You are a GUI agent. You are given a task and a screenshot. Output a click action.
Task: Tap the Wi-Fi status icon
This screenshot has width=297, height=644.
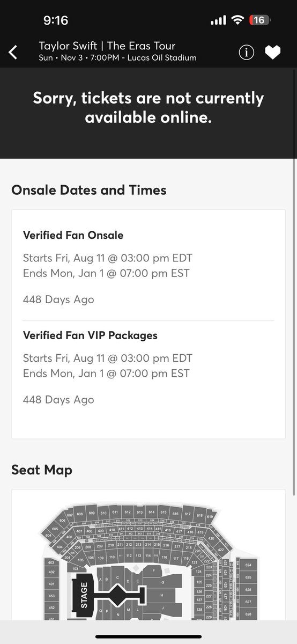tap(237, 20)
